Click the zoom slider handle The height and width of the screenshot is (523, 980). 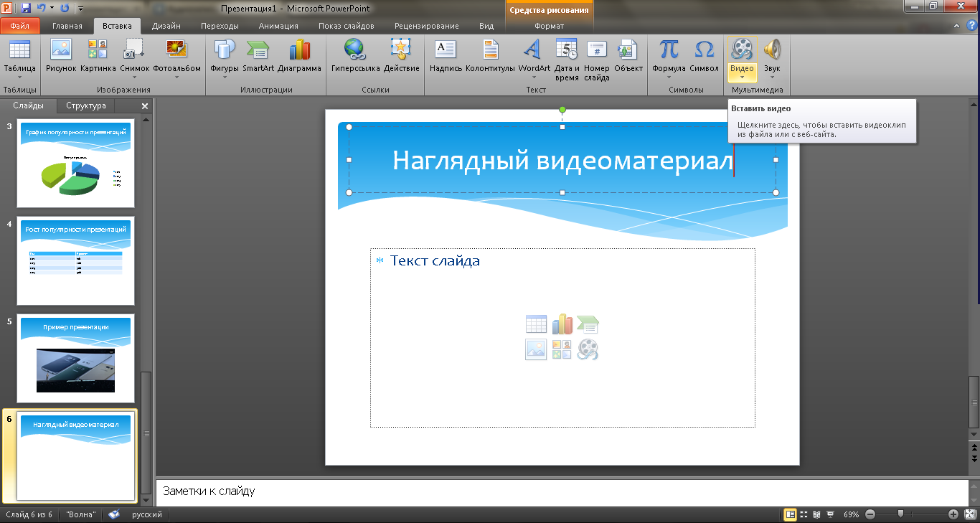pyautogui.click(x=900, y=514)
